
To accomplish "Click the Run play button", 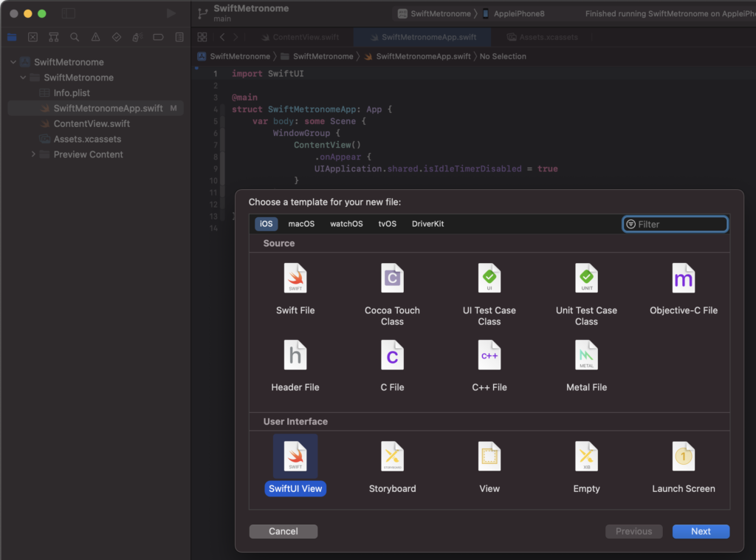I will pos(171,13).
